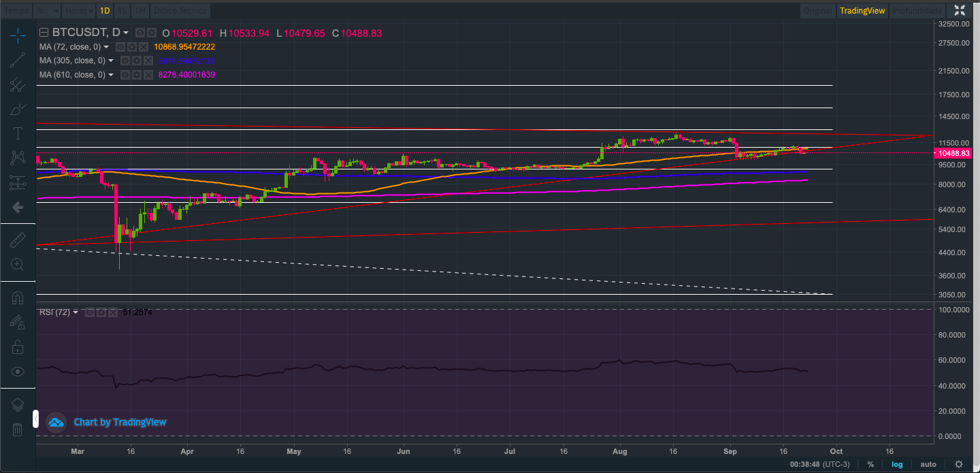Image resolution: width=980 pixels, height=473 pixels.
Task: Collapse the BTCUSDT legend minus box
Action: tap(44, 33)
